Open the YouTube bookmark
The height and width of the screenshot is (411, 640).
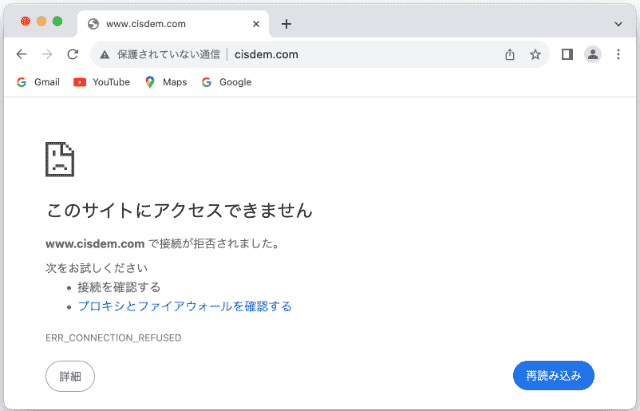point(102,82)
